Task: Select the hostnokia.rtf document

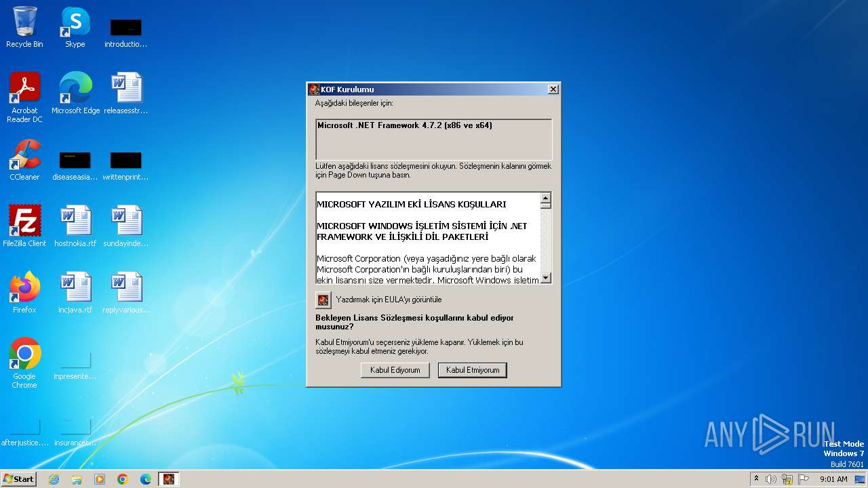Action: [75, 227]
